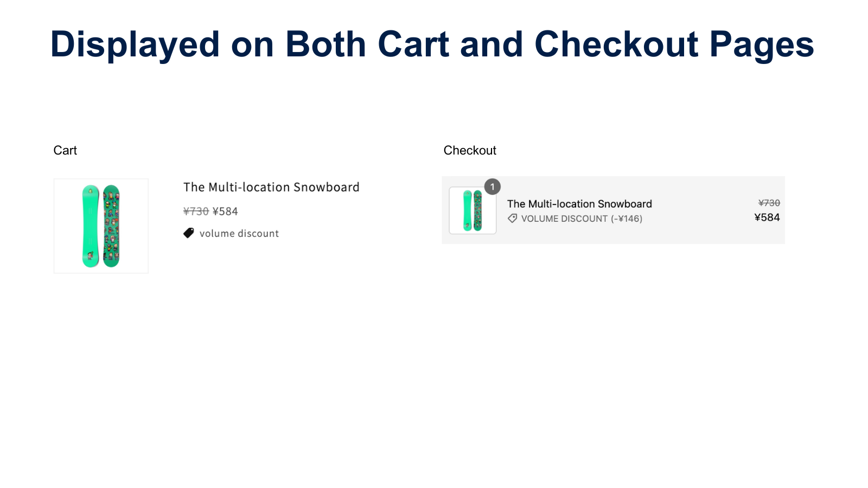The image size is (868, 488).
Task: Click the discounted ¥584 price in Checkout
Action: (767, 217)
